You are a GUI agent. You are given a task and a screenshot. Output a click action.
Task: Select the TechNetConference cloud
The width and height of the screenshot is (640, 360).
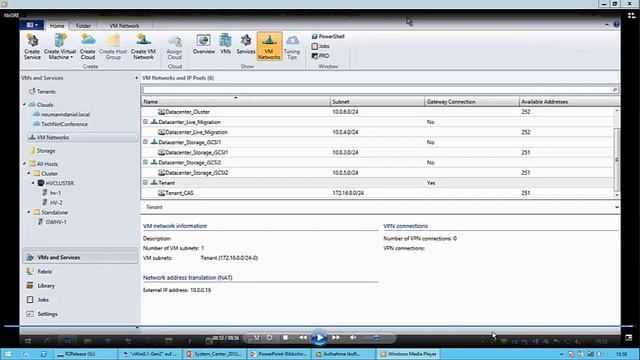point(61,124)
